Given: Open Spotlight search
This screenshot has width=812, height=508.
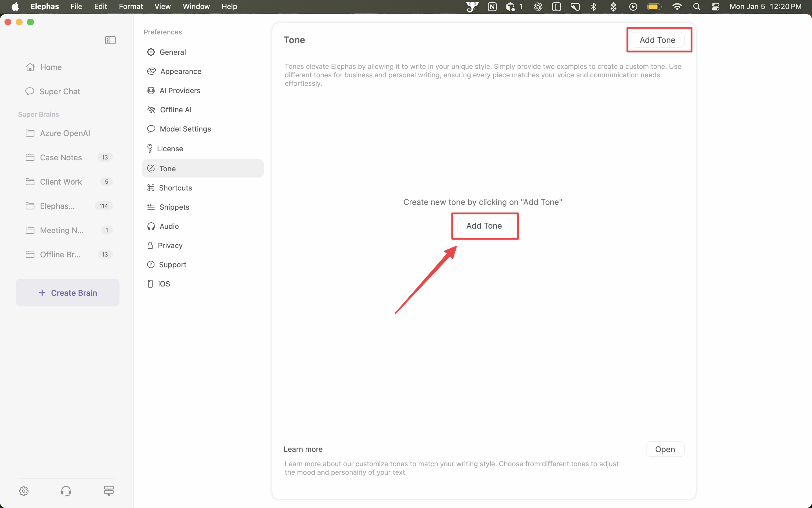Looking at the screenshot, I should click(697, 6).
